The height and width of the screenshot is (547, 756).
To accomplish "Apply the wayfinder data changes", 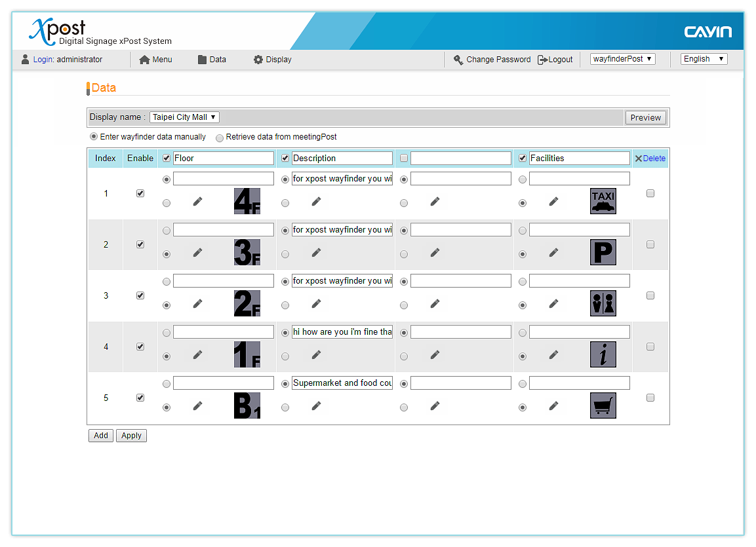I will [131, 435].
